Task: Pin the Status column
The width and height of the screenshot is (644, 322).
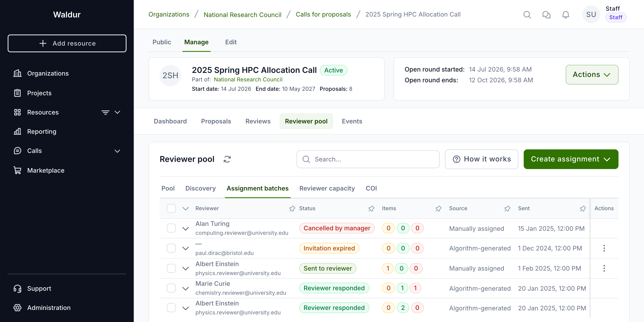Action: [371, 208]
